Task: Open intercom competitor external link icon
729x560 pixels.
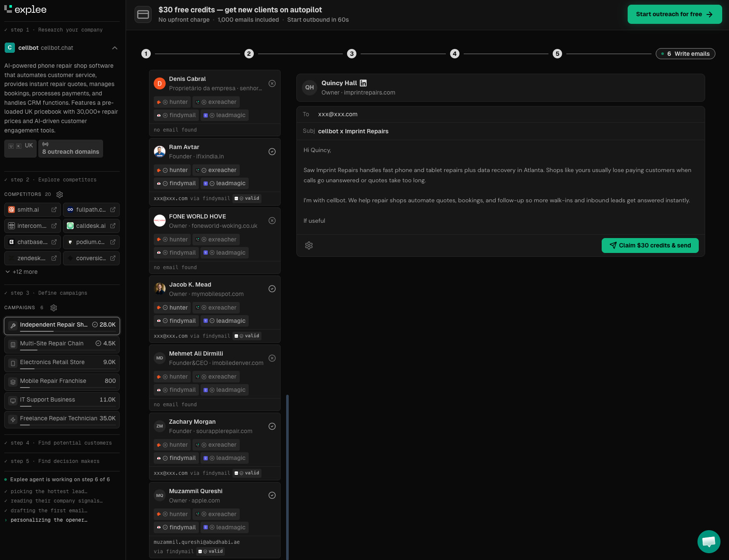Action: (x=54, y=226)
